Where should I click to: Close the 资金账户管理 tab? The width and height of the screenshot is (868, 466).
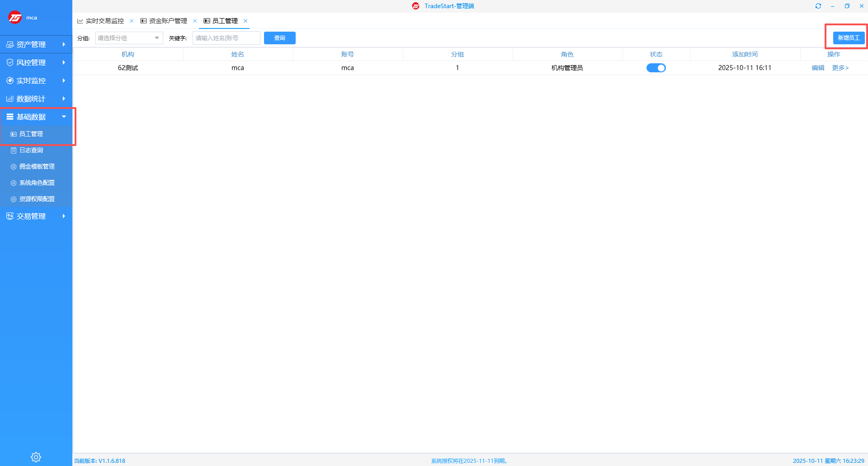[x=195, y=21]
